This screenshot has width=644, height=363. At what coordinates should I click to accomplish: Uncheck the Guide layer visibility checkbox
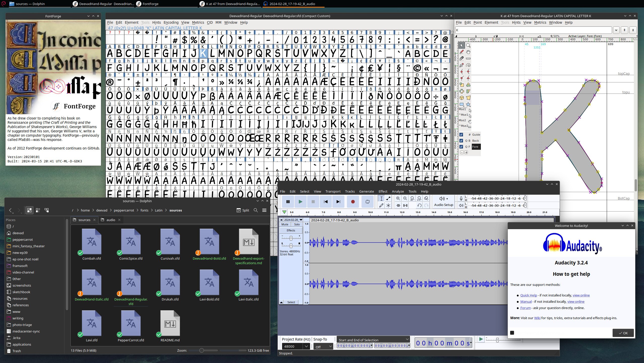point(461,135)
